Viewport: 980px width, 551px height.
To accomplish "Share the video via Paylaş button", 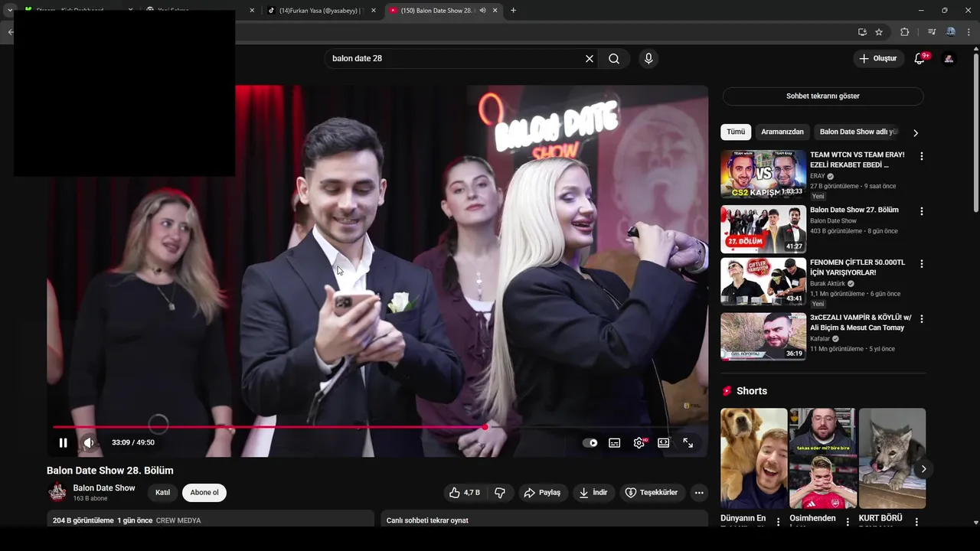I will (x=542, y=493).
